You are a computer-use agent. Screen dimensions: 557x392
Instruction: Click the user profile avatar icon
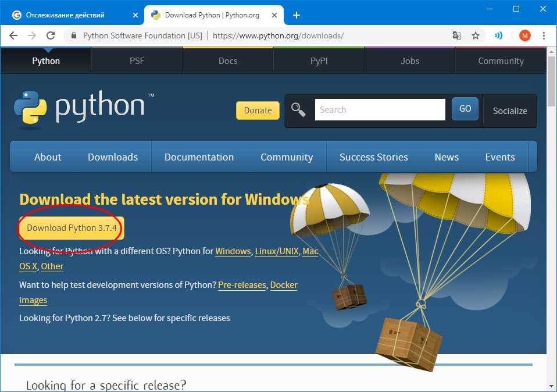pos(525,35)
